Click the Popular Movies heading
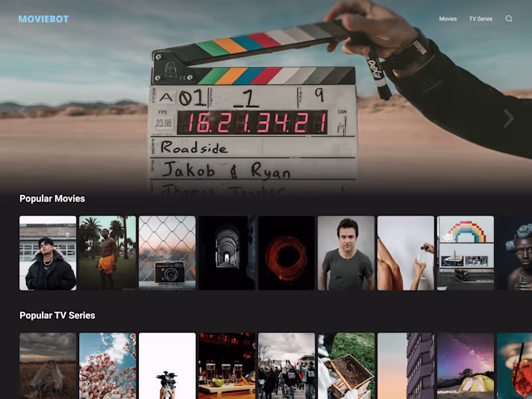Image resolution: width=532 pixels, height=399 pixels. [53, 198]
